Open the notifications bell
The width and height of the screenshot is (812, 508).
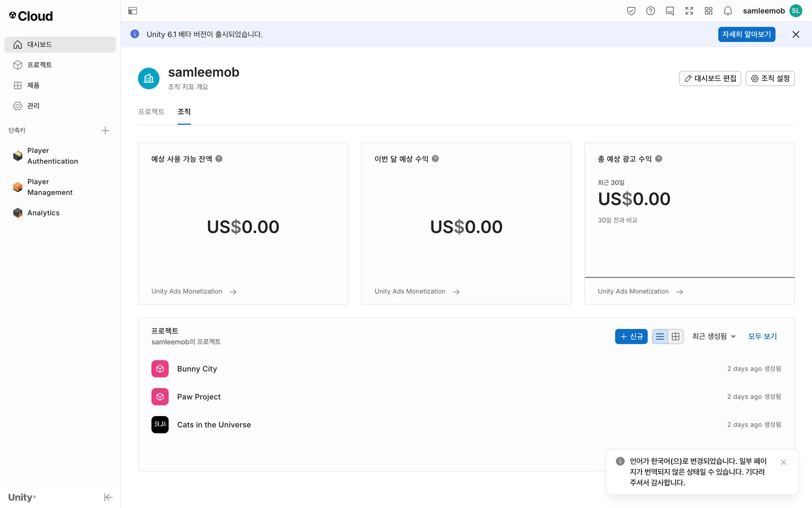(727, 11)
